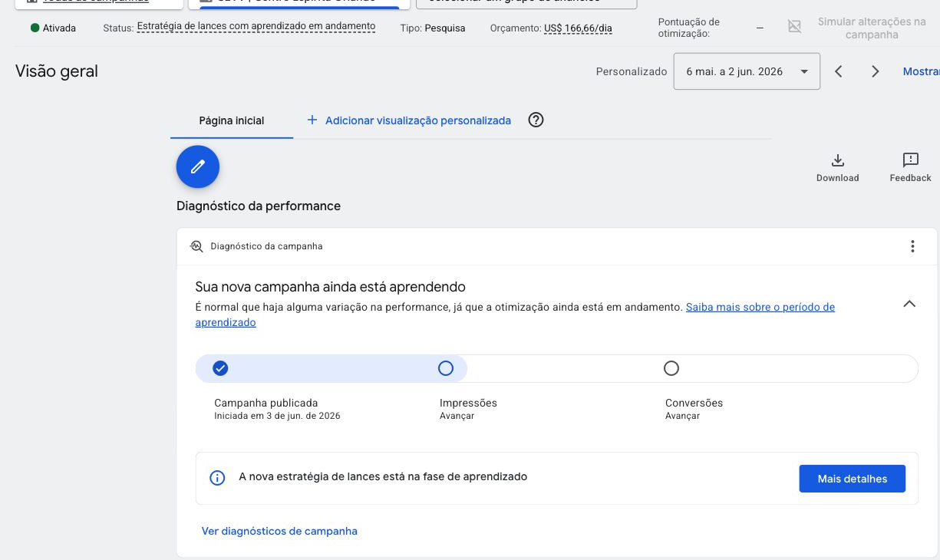Click the Ativada status label
Viewport: 940px width, 560px height.
pyautogui.click(x=59, y=28)
